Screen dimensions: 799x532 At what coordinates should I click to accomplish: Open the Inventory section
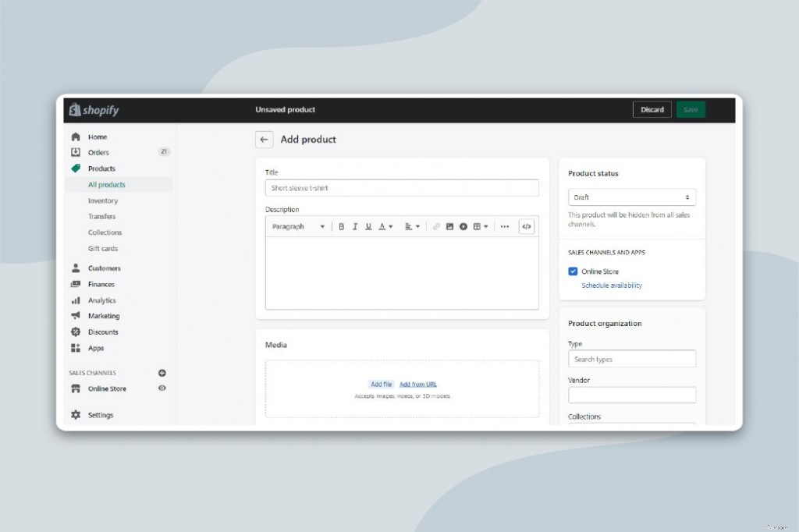pyautogui.click(x=105, y=200)
